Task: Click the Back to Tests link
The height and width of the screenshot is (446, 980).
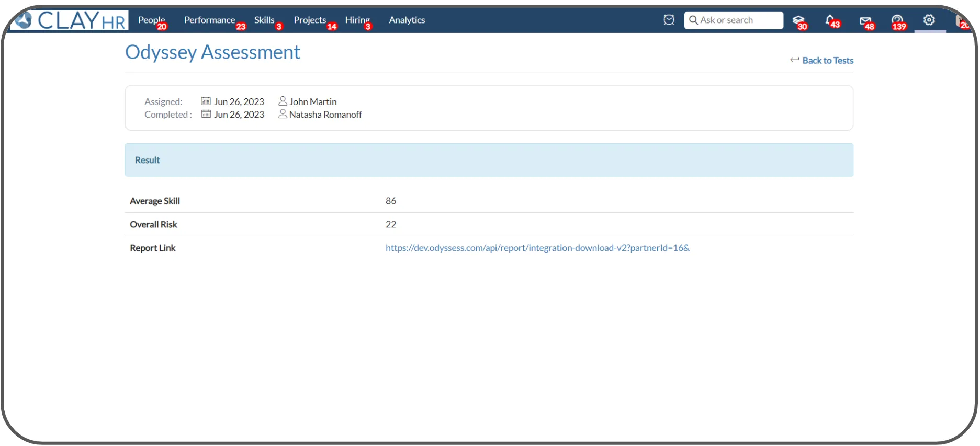Action: [828, 61]
